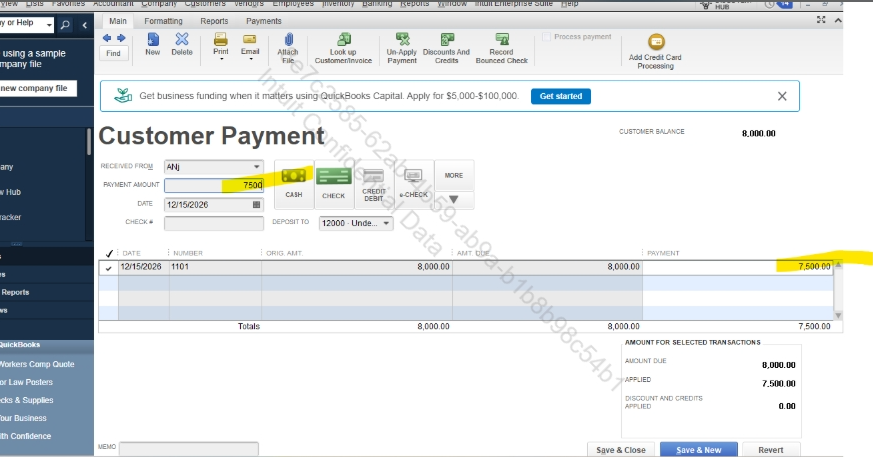This screenshot has height=457, width=873.
Task: Open Received From dropdown
Action: click(x=257, y=167)
